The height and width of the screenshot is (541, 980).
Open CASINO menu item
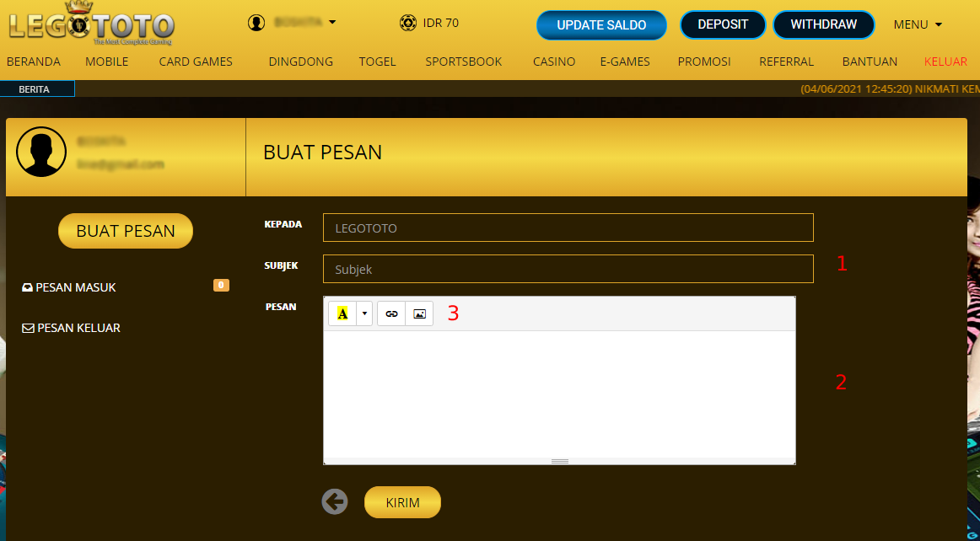coord(554,62)
